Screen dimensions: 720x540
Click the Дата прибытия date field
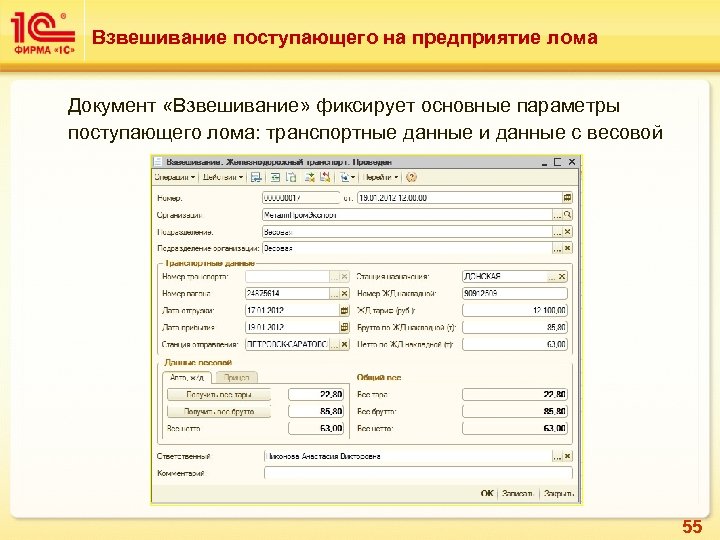[292, 327]
